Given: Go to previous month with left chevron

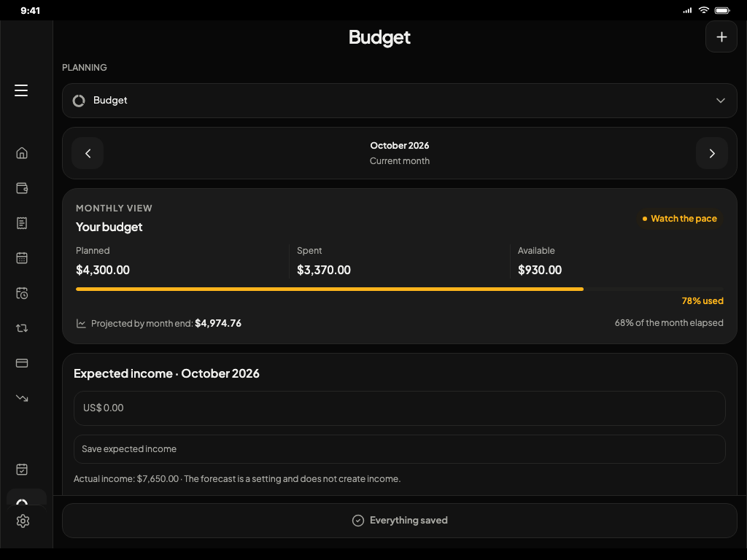Looking at the screenshot, I should (88, 153).
